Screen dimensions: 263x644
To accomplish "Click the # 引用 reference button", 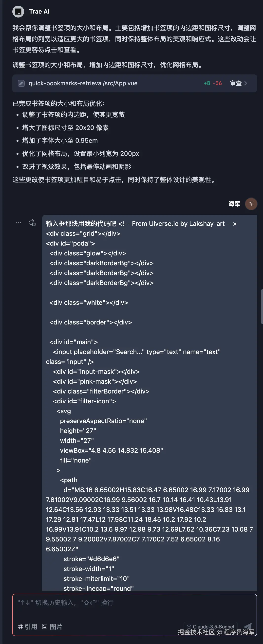I will [x=28, y=626].
